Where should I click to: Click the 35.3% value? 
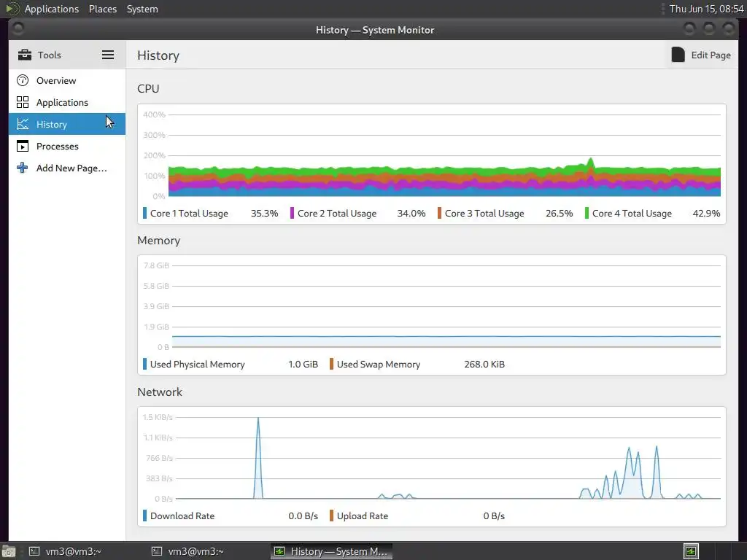pyautogui.click(x=264, y=214)
